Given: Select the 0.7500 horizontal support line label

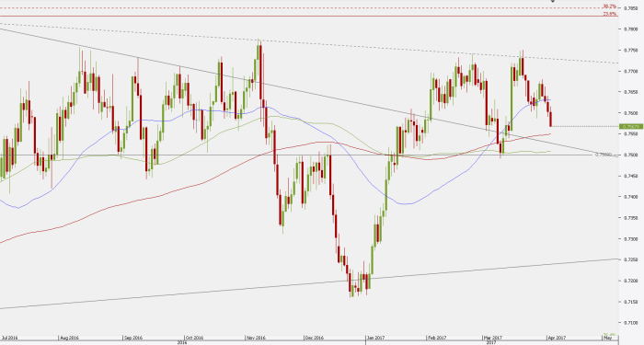Looking at the screenshot, I should pos(603,155).
